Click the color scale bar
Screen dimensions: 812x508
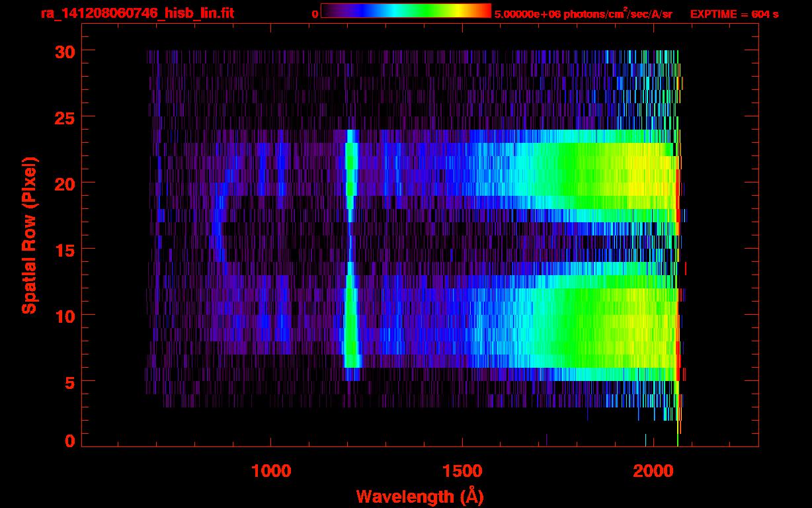pyautogui.click(x=406, y=11)
